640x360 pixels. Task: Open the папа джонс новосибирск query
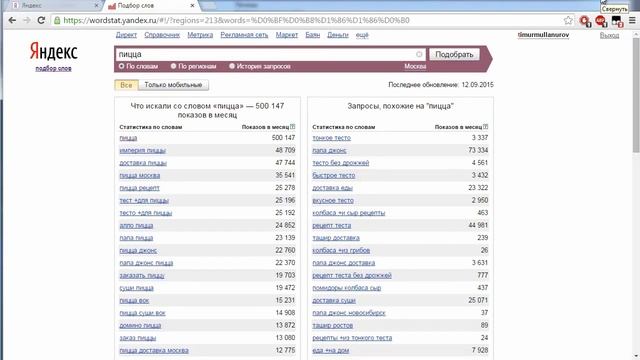point(349,313)
